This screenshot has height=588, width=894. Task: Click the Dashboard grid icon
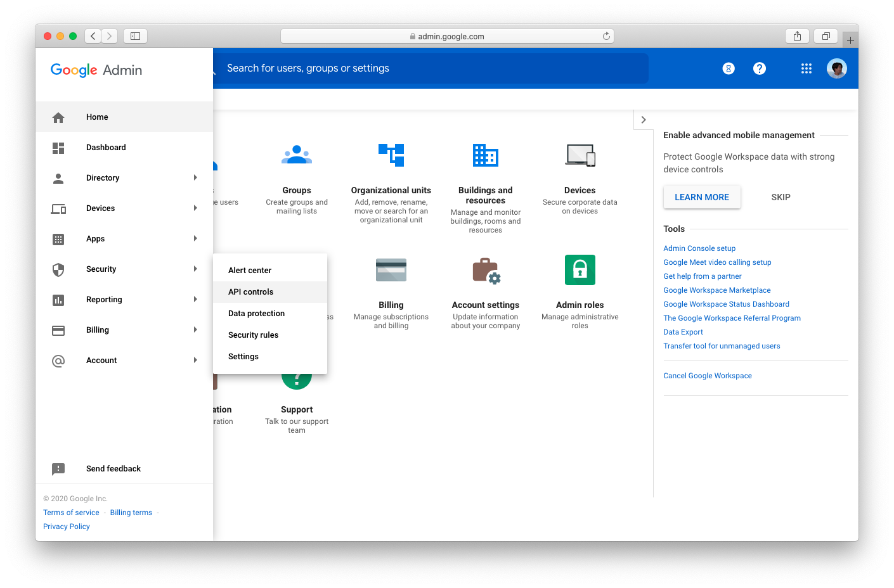click(x=58, y=148)
